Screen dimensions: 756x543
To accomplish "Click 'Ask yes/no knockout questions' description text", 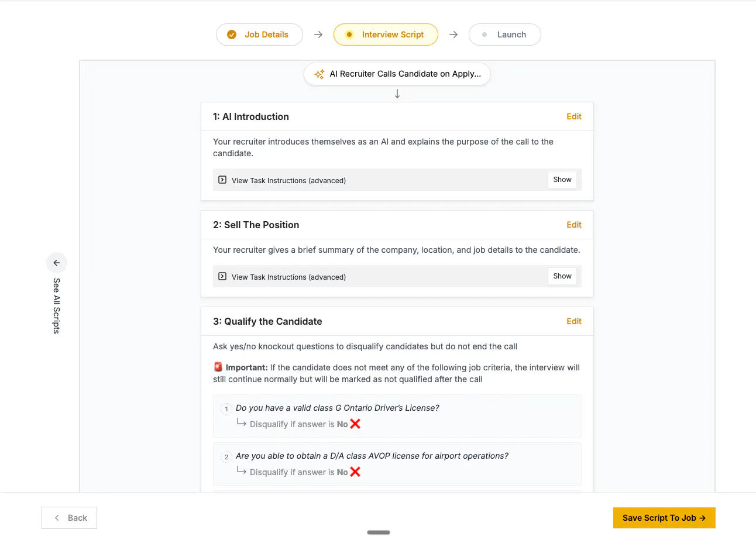I will (365, 346).
